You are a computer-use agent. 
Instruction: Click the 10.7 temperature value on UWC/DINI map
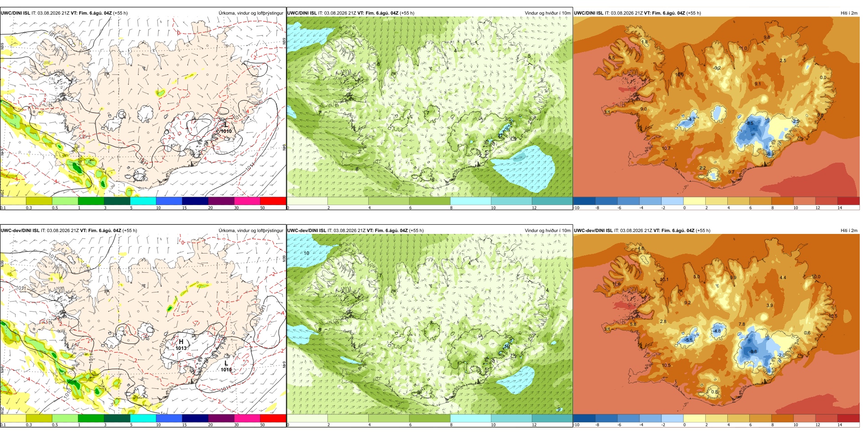point(666,148)
